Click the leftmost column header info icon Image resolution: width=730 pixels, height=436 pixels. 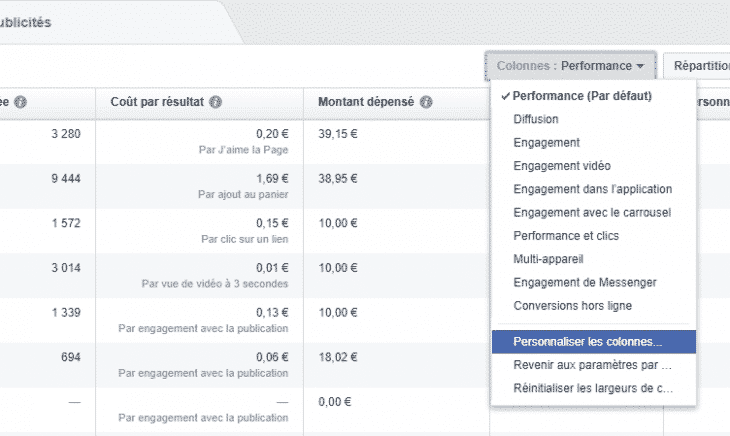(x=20, y=103)
